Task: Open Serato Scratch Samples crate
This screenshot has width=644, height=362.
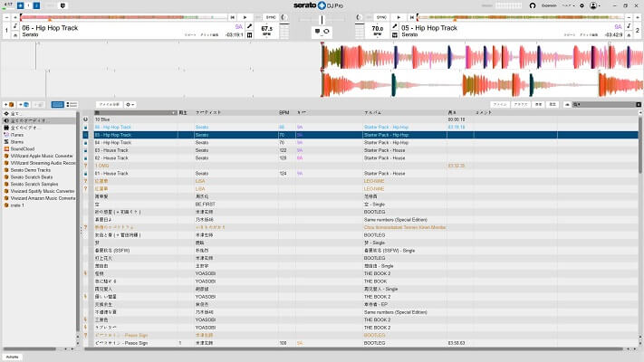Action: (x=39, y=184)
